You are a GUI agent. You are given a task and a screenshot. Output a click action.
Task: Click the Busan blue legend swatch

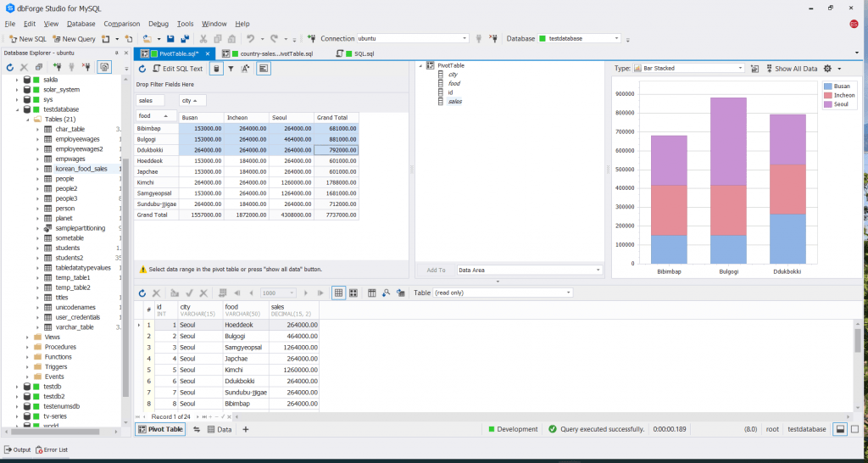tap(827, 86)
